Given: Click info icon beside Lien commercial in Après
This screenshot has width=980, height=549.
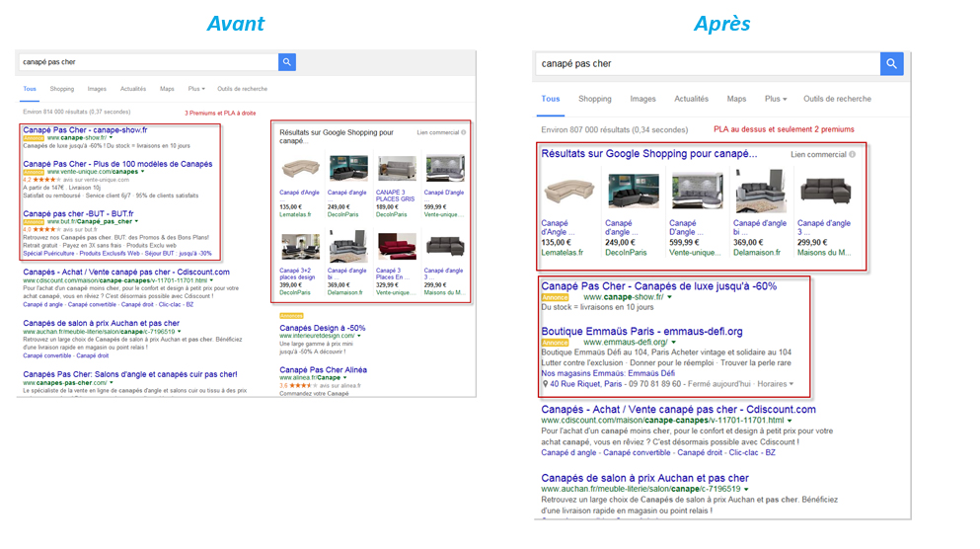Looking at the screenshot, I should click(852, 154).
